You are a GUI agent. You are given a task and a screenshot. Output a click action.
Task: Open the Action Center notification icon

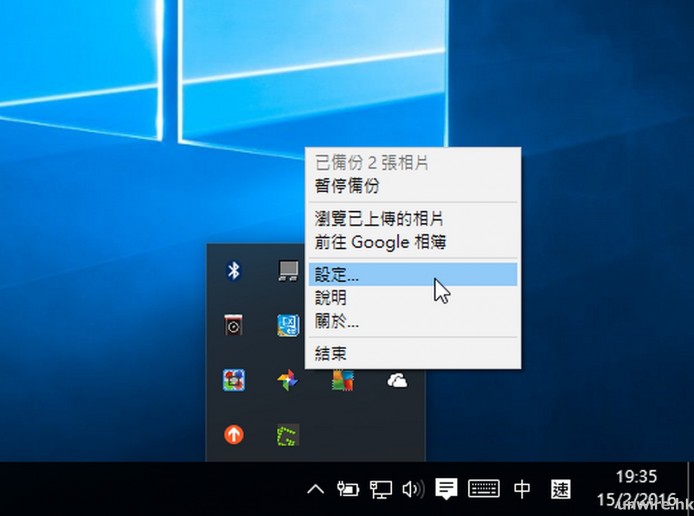click(446, 489)
